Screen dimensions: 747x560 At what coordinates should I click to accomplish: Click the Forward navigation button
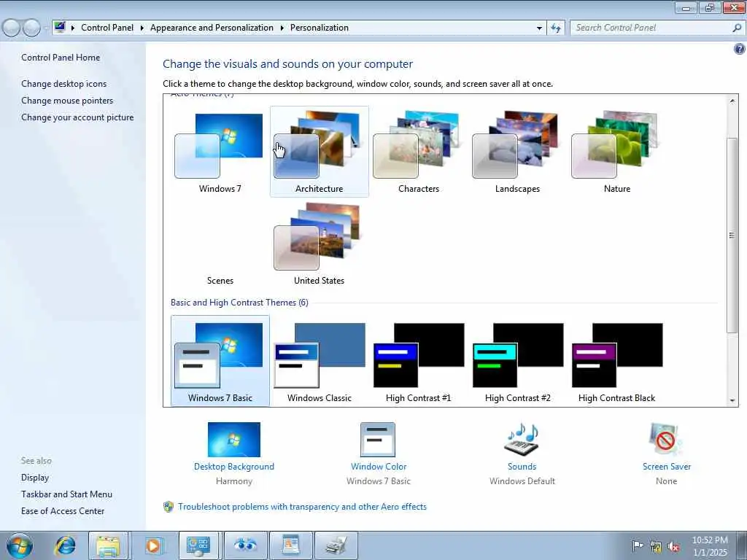click(31, 28)
